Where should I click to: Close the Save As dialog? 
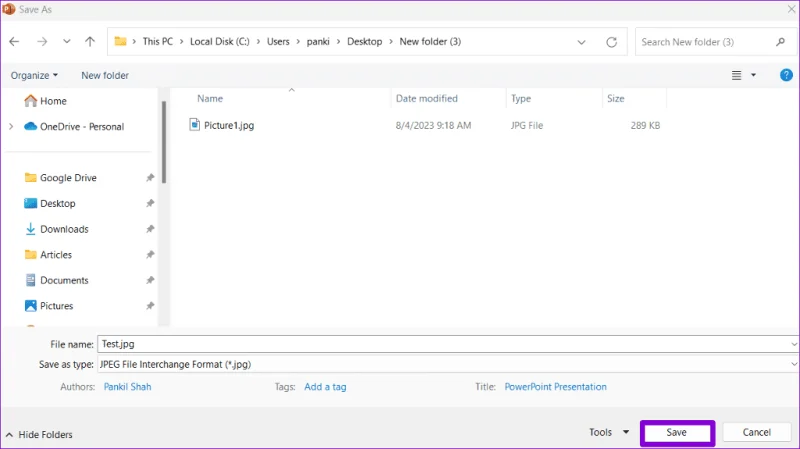point(791,9)
